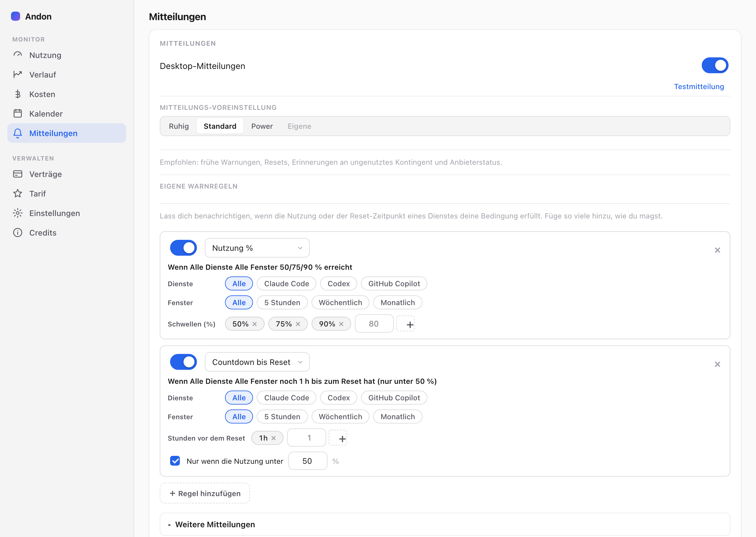Remove the 1h reset chip
The image size is (756, 537).
273,438
